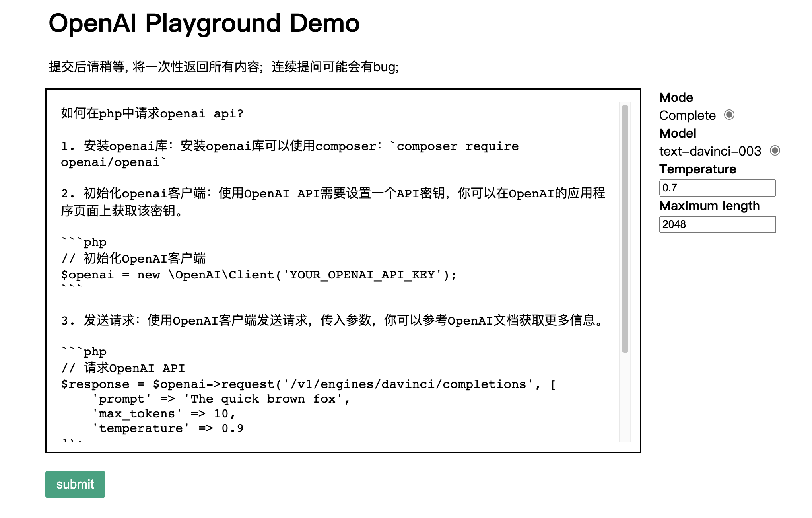Click the comment '// 请求OpenAI API'
812x518 pixels.
pos(123,368)
